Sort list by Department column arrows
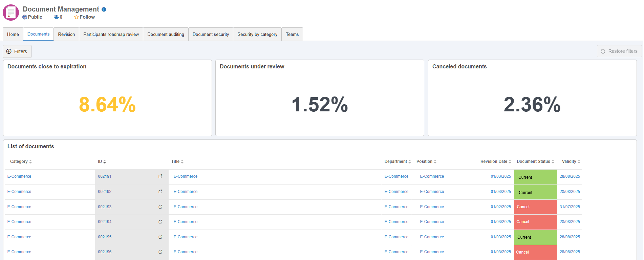 (410, 162)
